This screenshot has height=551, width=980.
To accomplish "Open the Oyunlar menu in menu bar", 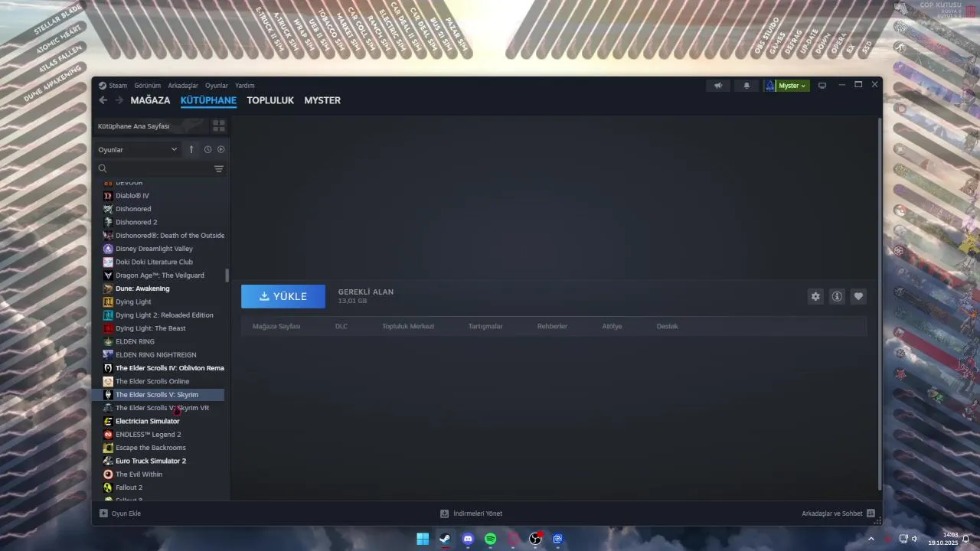I will coord(217,86).
